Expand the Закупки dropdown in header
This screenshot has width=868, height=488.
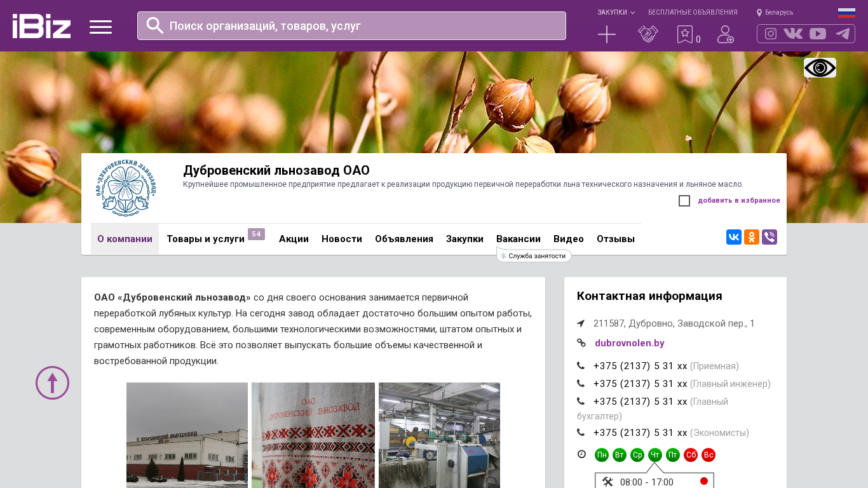click(x=616, y=12)
